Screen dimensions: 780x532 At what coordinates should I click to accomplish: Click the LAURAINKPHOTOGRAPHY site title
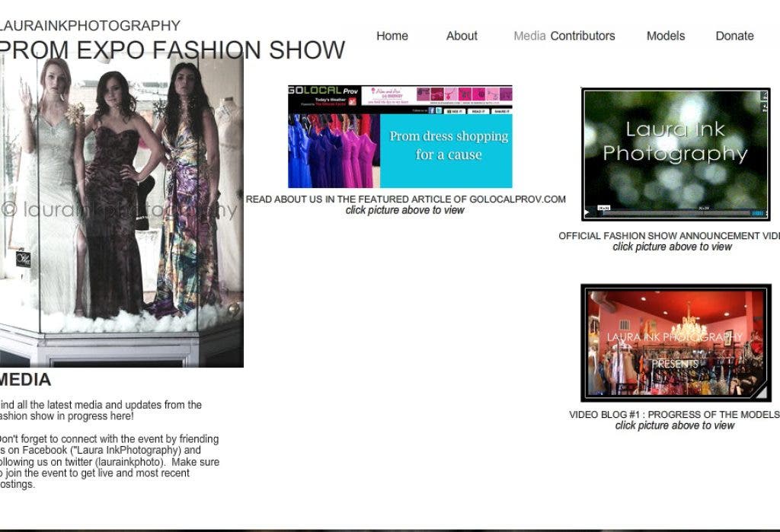click(90, 25)
